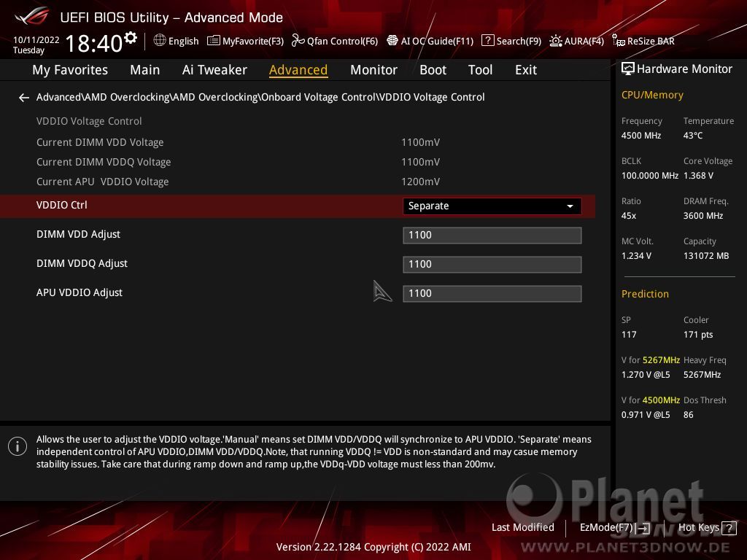Click the Search question mark icon
The width and height of the screenshot is (747, 560).
[488, 41]
